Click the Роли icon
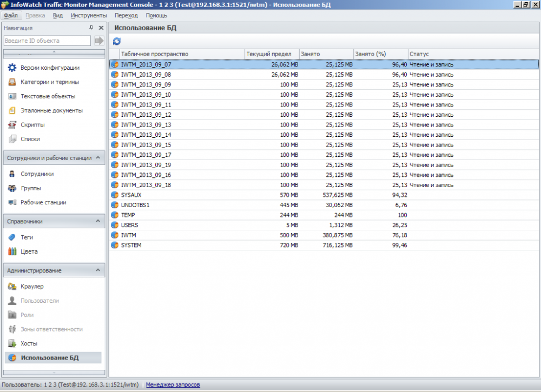Viewport: 541px width, 392px height. (12, 315)
